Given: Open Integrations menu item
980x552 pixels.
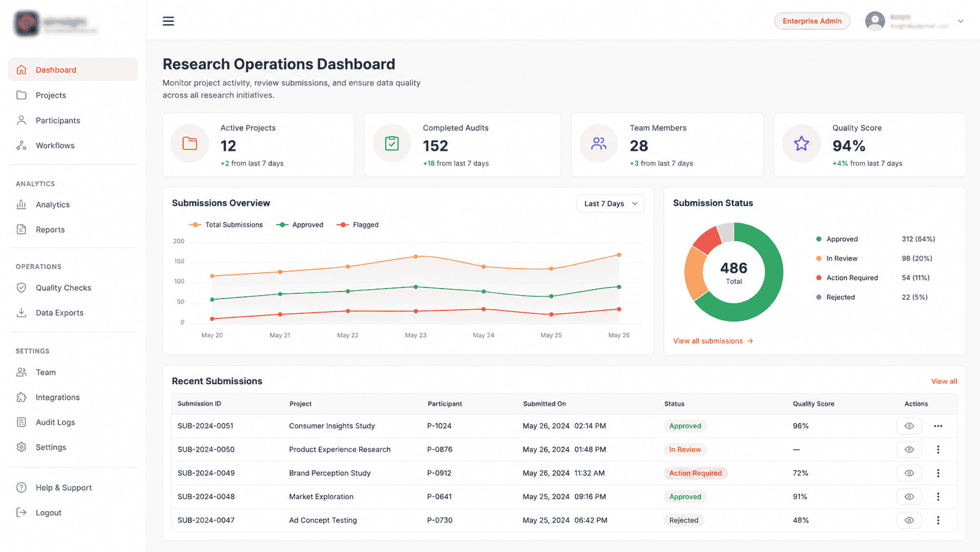Looking at the screenshot, I should (73, 397).
